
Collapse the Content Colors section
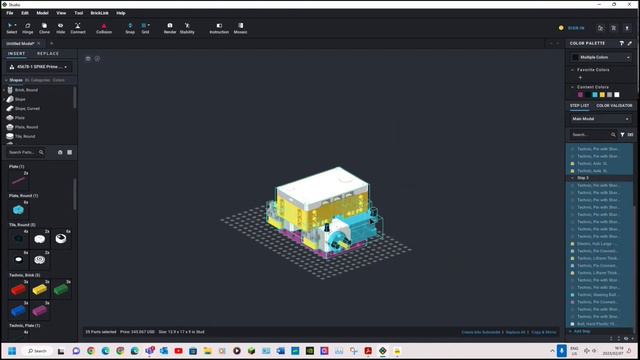coord(572,87)
